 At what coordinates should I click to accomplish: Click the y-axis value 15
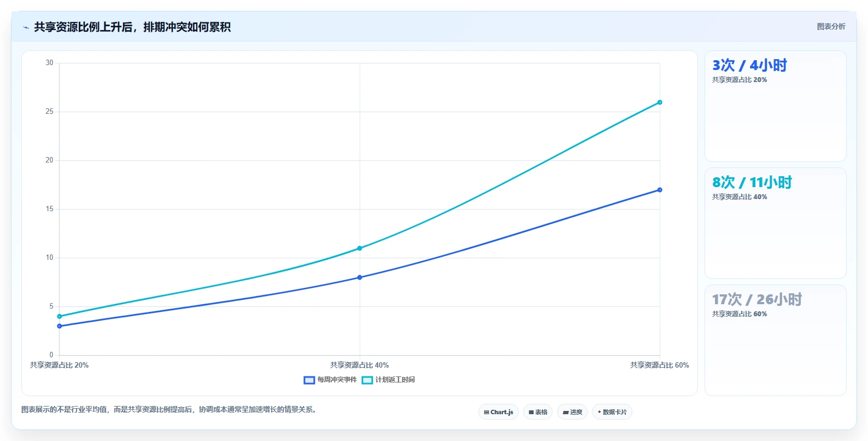pyautogui.click(x=49, y=209)
